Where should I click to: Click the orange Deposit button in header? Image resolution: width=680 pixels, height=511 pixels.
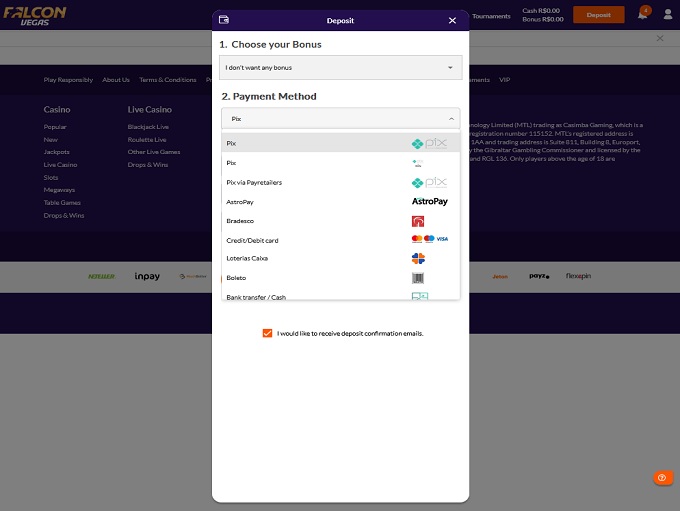click(x=598, y=15)
